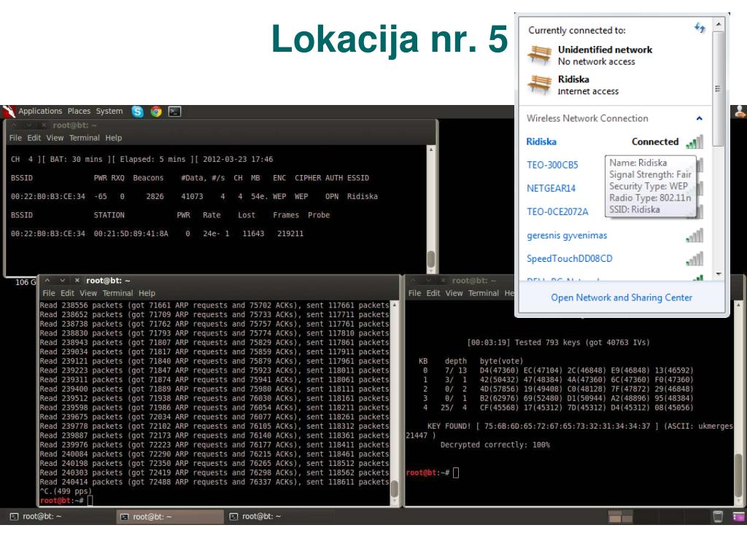Click the user icon at top right panel
The image size is (747, 560).
coord(740,112)
